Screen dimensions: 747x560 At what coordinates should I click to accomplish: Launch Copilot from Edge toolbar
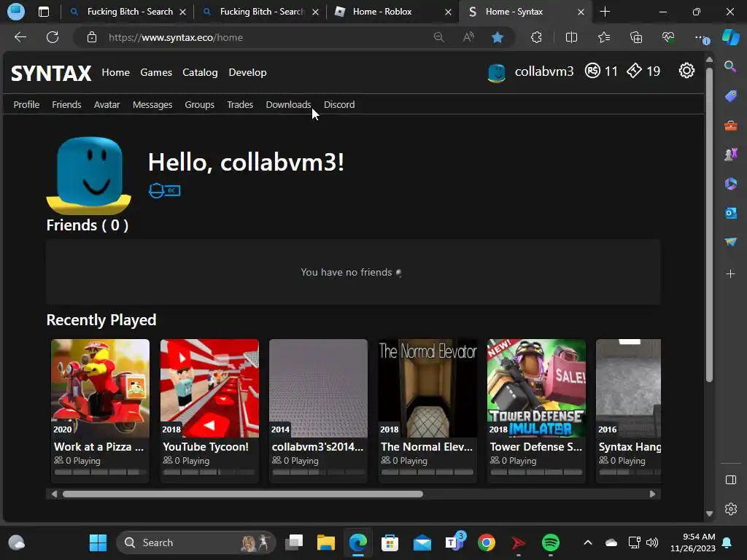(x=730, y=37)
